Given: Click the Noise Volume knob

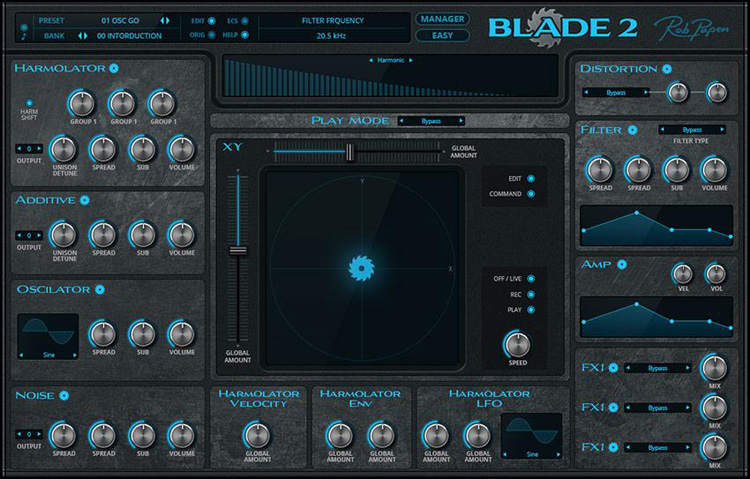Looking at the screenshot, I should (x=182, y=435).
